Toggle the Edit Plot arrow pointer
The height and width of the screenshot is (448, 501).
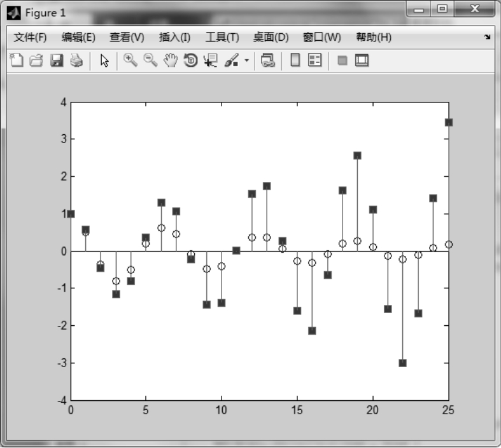105,60
